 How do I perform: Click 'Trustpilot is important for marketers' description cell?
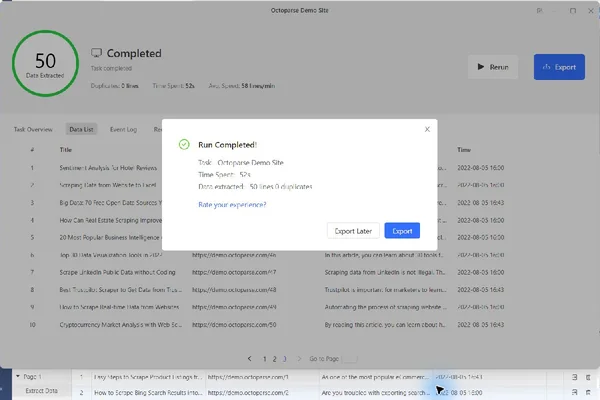click(385, 290)
